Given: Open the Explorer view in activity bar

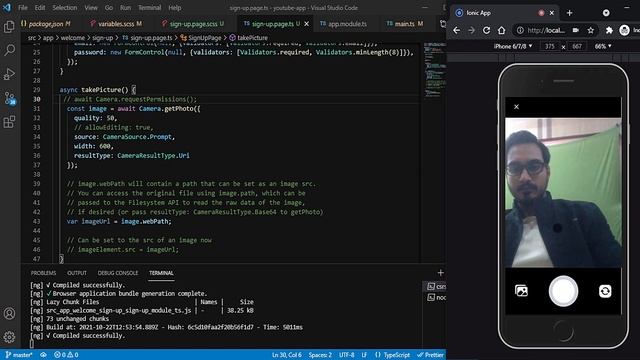Looking at the screenshot, I should point(9,27).
